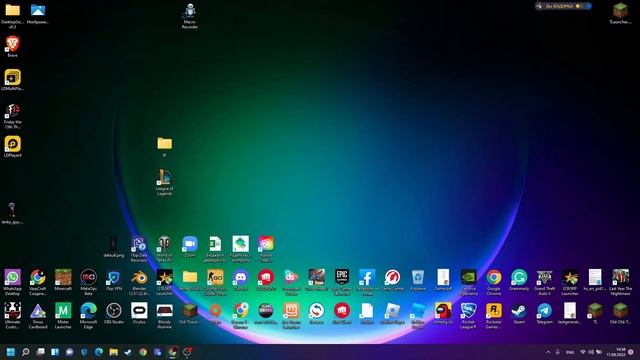Open the Zoom desktop shortcut

(x=190, y=245)
